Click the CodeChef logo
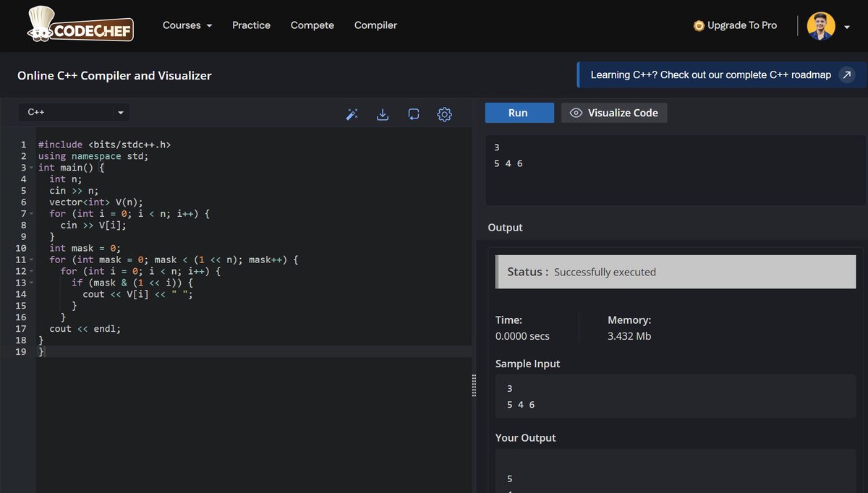The width and height of the screenshot is (868, 493). 80,25
